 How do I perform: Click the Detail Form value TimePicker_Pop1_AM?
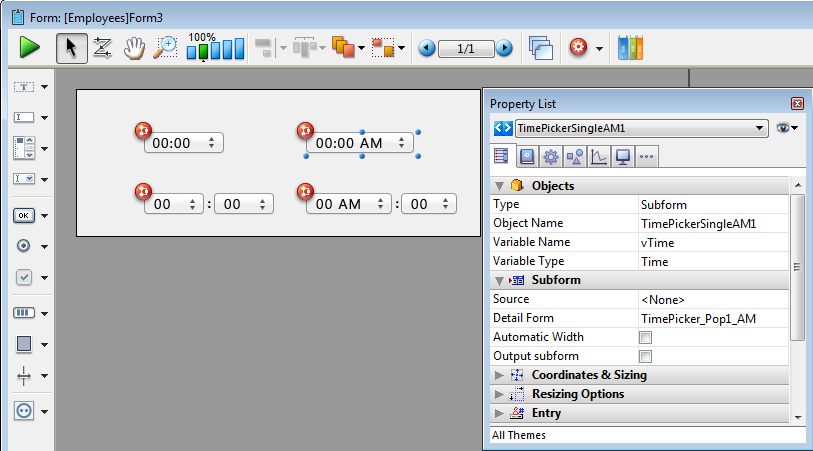pos(699,318)
